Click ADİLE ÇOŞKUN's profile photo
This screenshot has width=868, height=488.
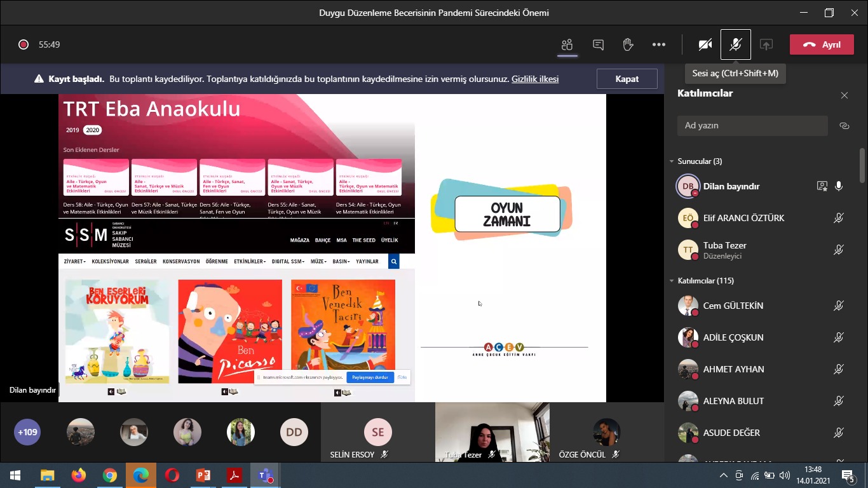tap(688, 337)
